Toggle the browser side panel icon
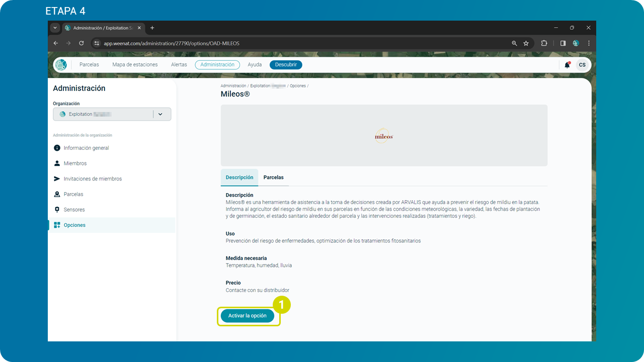 click(563, 43)
